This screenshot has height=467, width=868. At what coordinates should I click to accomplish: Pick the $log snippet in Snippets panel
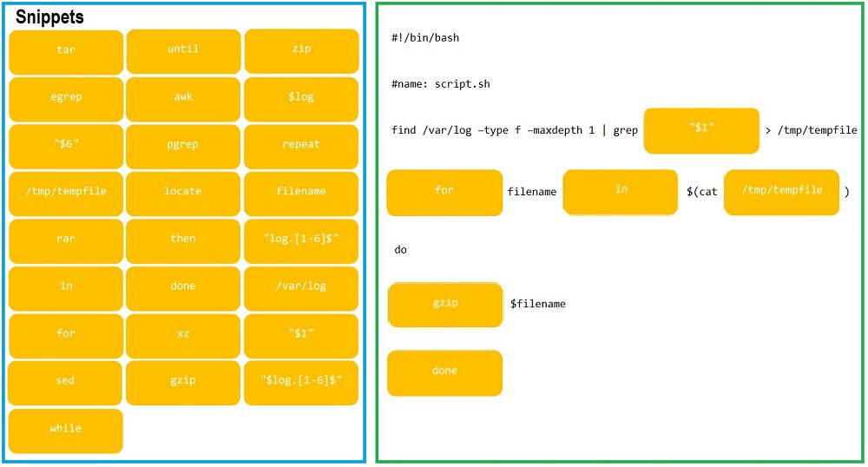tap(301, 99)
